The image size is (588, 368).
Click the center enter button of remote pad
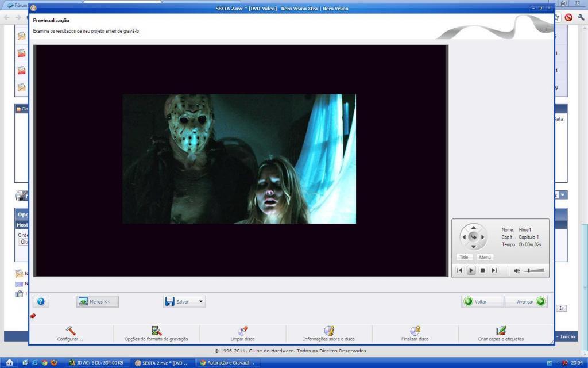click(x=473, y=237)
